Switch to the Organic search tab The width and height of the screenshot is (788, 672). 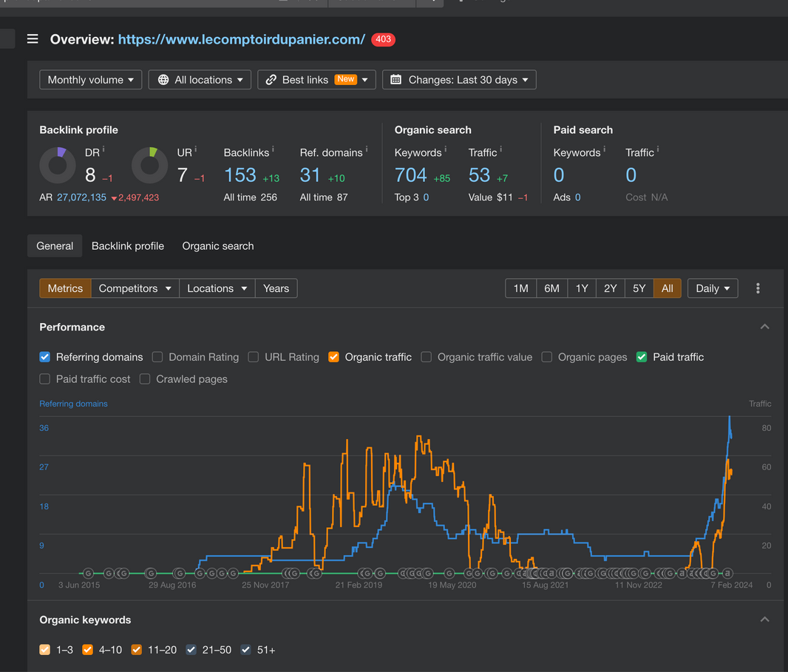[218, 246]
